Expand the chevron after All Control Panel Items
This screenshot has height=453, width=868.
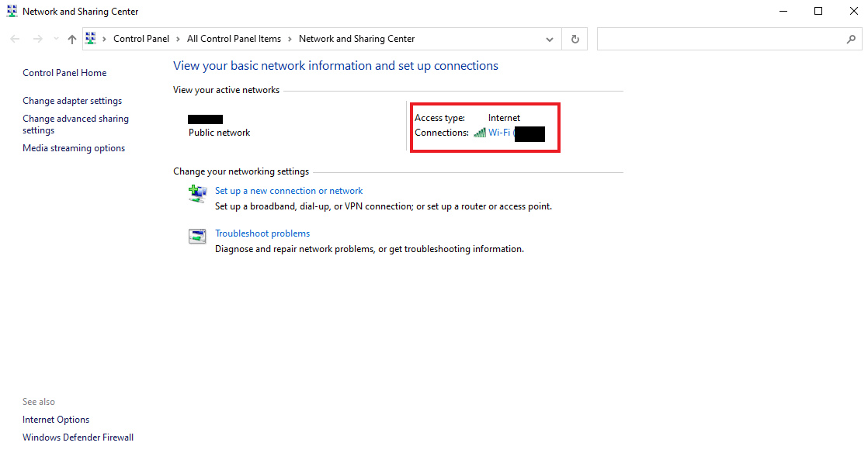click(290, 39)
